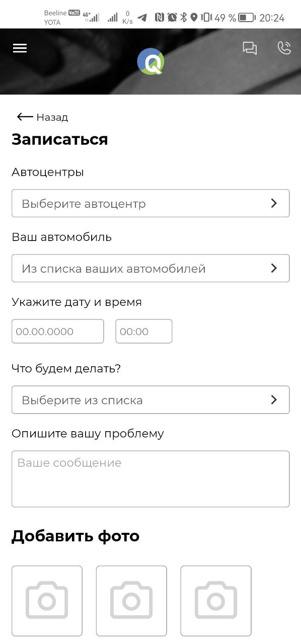Focus the time field 00:00
The width and height of the screenshot is (301, 644).
144,332
